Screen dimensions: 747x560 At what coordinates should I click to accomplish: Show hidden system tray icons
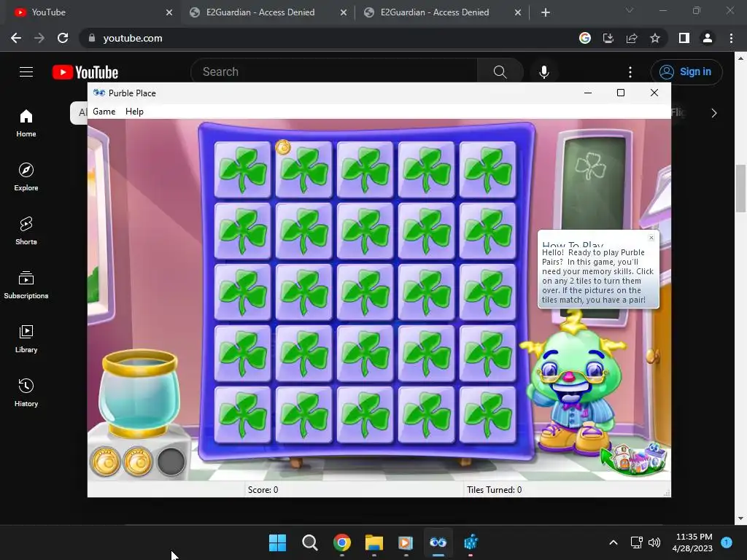point(614,542)
